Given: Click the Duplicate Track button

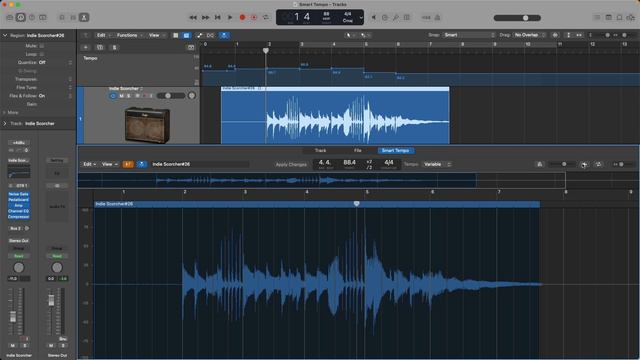Looking at the screenshot, I should 100,47.
